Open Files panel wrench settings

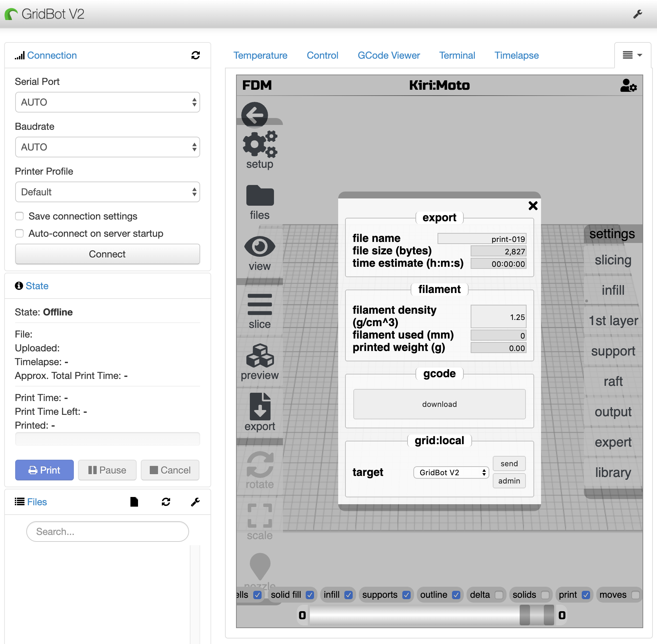(195, 502)
